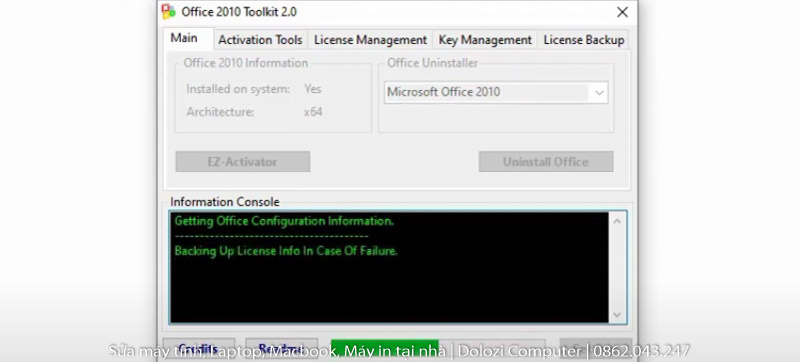
Task: Open the License Backup tab
Action: tap(584, 40)
